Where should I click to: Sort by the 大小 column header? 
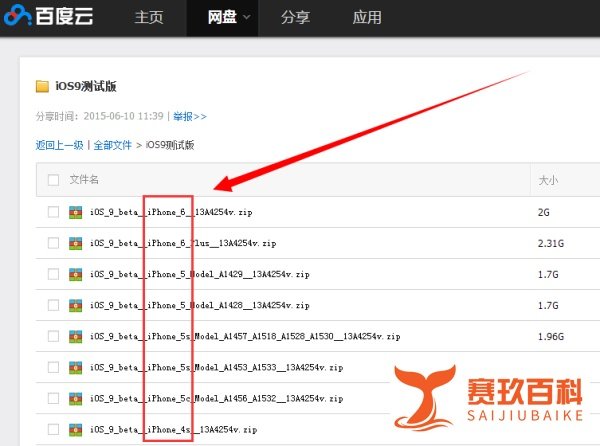548,180
